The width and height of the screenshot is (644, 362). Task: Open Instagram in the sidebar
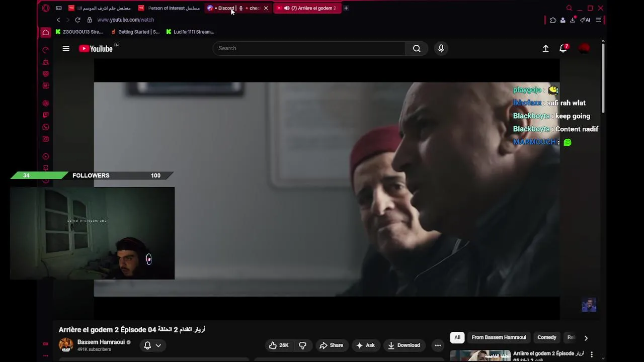coord(46,139)
